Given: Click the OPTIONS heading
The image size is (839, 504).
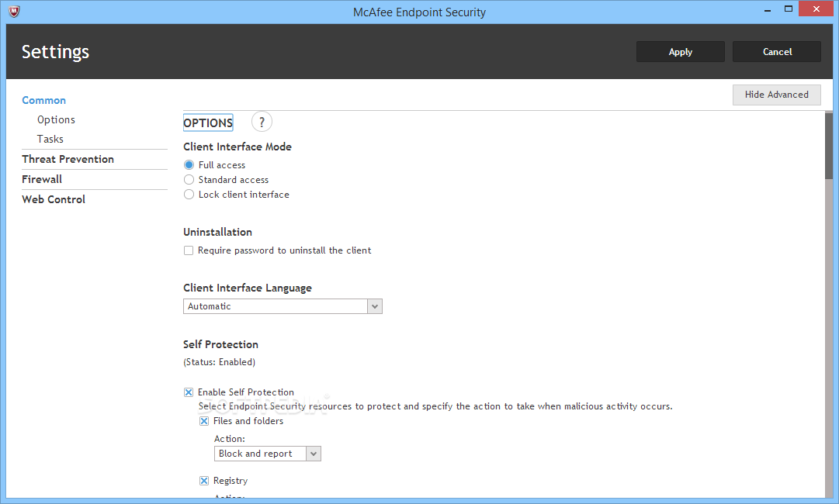Looking at the screenshot, I should pos(208,123).
